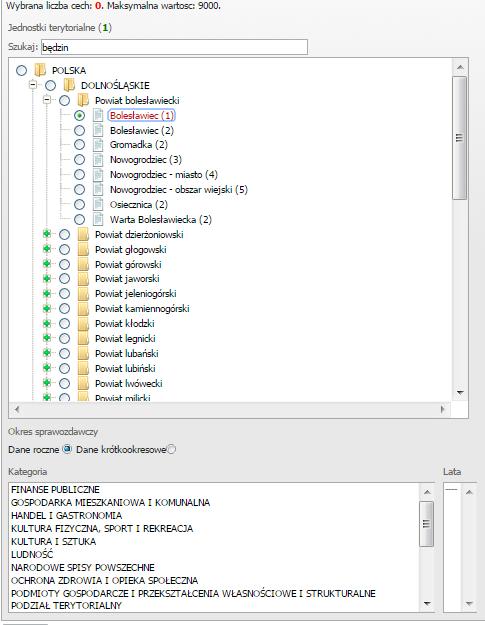
Task: Collapse the DOLNOŚLĄSKIE tree node
Action: click(x=33, y=85)
